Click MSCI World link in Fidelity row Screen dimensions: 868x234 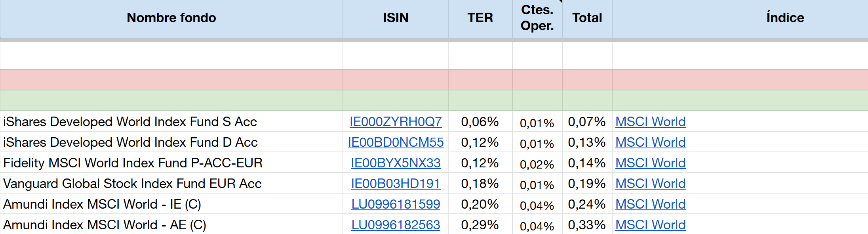click(x=650, y=163)
